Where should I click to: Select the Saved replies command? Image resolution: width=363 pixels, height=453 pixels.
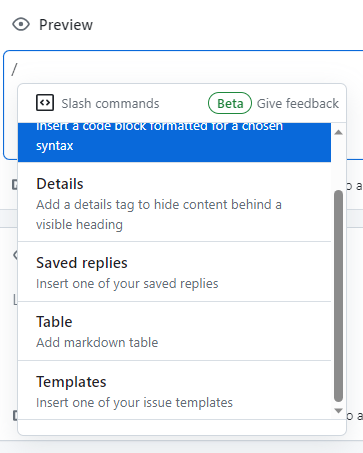click(x=174, y=272)
